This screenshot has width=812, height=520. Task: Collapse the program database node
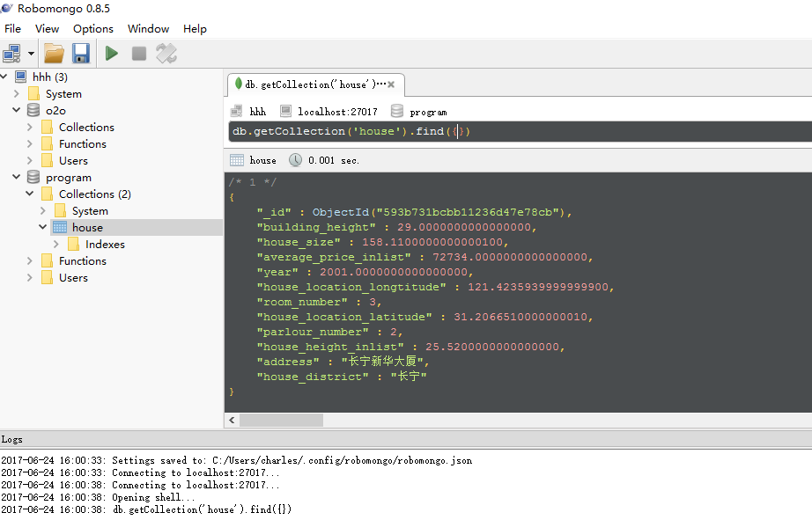[16, 177]
